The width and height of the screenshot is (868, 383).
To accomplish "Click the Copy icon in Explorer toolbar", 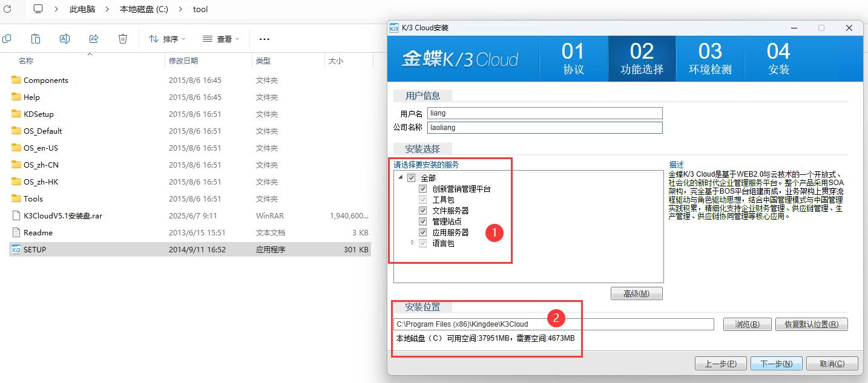I will (x=7, y=39).
